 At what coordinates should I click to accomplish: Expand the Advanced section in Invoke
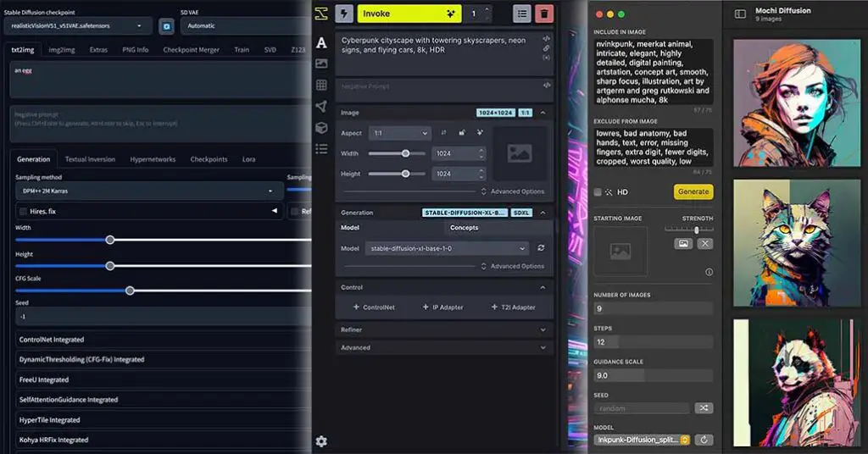(444, 348)
